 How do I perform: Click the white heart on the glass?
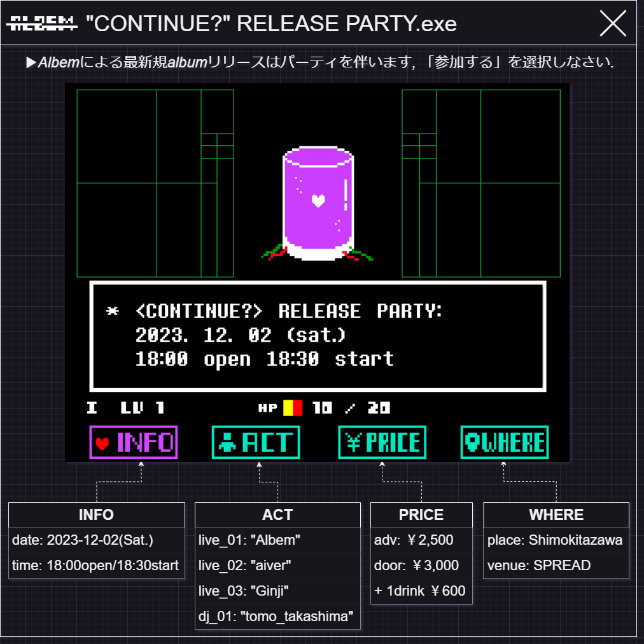(x=318, y=200)
